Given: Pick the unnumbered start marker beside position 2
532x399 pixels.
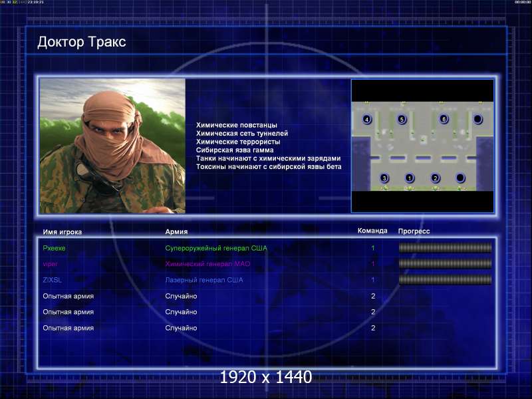Looking at the screenshot, I should coord(460,178).
